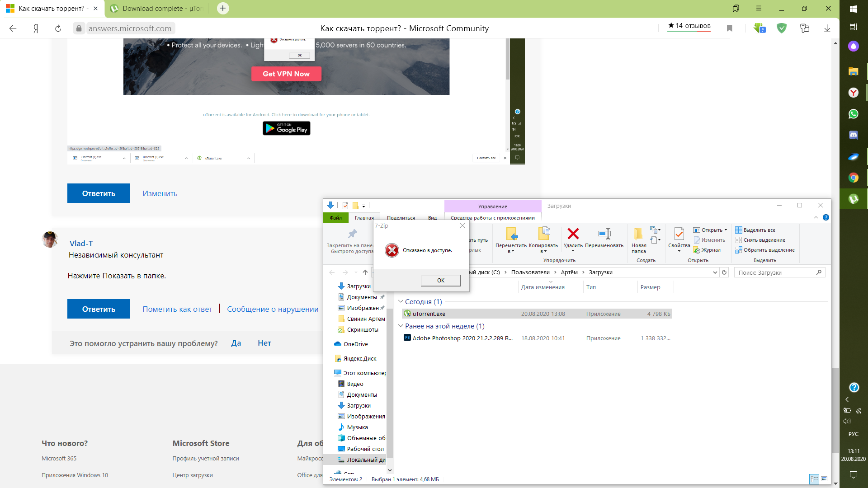Collapse the Сегодня (1) group
This screenshot has height=488, width=868.
pyautogui.click(x=401, y=301)
